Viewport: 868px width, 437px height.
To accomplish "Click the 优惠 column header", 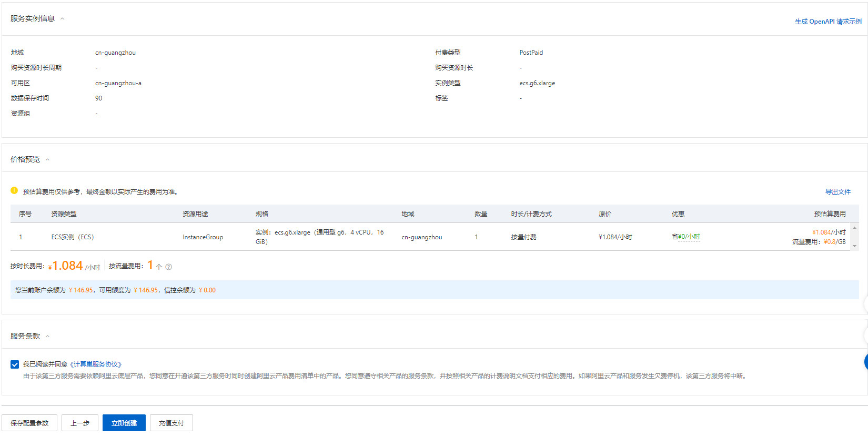I will [678, 214].
